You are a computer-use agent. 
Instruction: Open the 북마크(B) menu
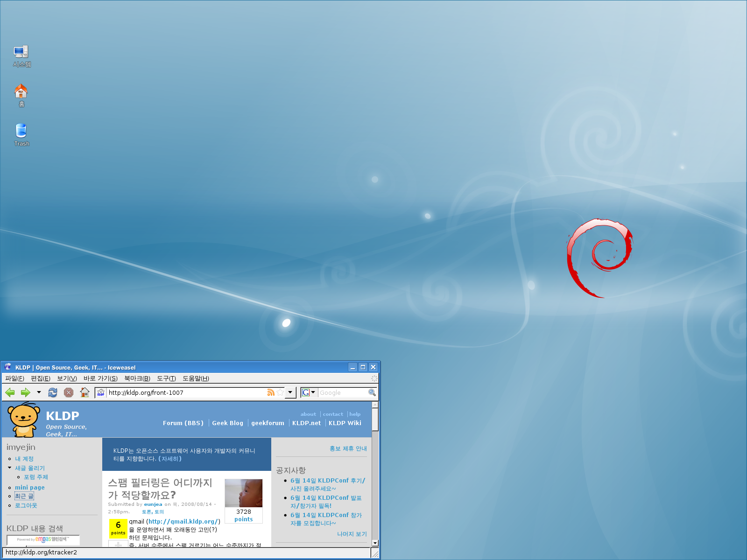point(137,378)
